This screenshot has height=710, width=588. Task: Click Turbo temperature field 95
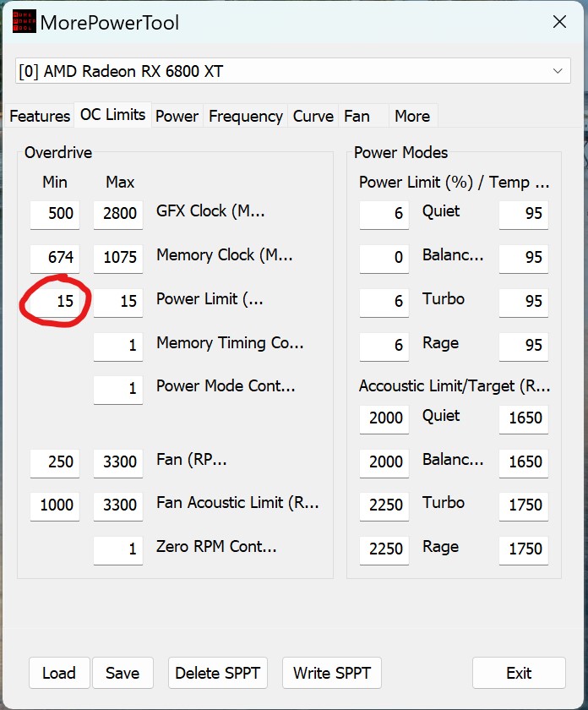tap(524, 302)
